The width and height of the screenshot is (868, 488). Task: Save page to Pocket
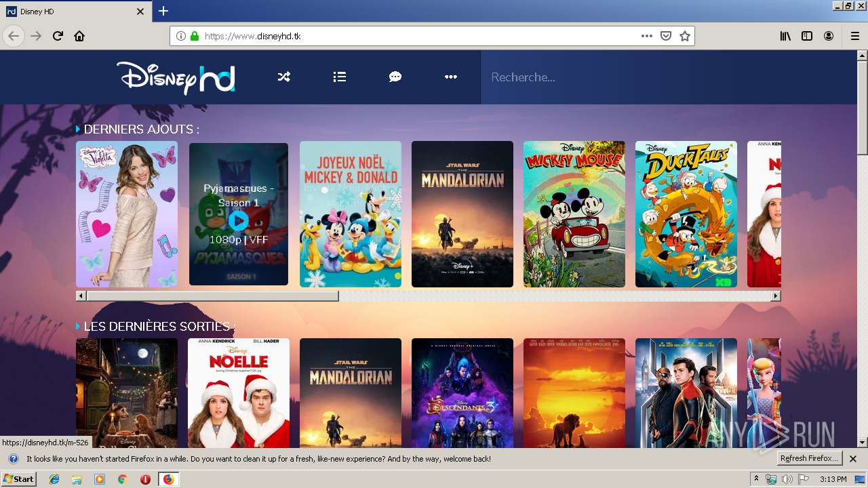pyautogui.click(x=666, y=36)
